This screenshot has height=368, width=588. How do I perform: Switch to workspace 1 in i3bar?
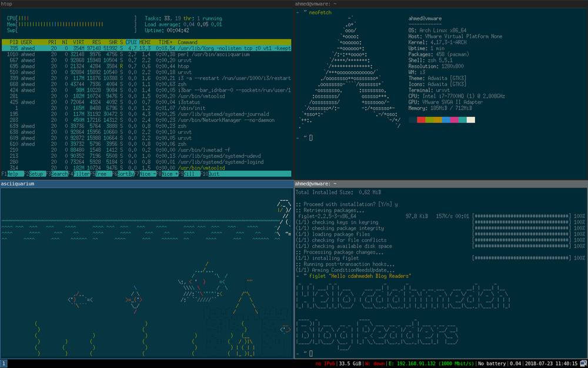click(4, 363)
